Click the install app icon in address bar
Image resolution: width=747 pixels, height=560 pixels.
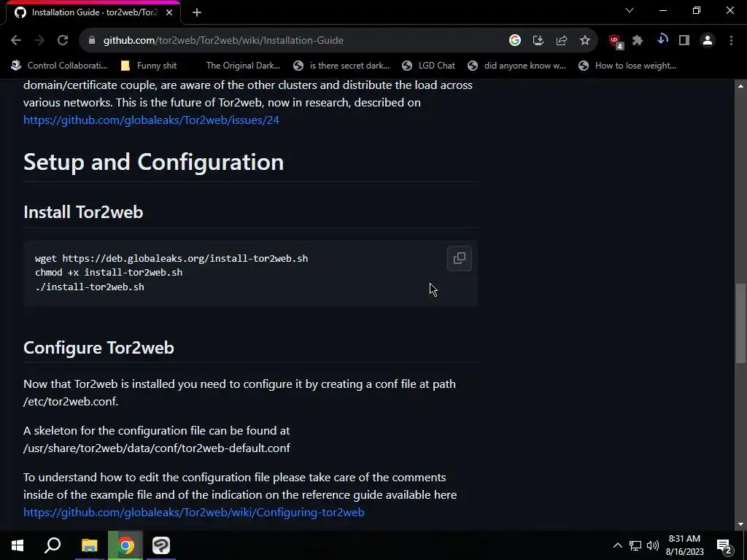coord(538,41)
